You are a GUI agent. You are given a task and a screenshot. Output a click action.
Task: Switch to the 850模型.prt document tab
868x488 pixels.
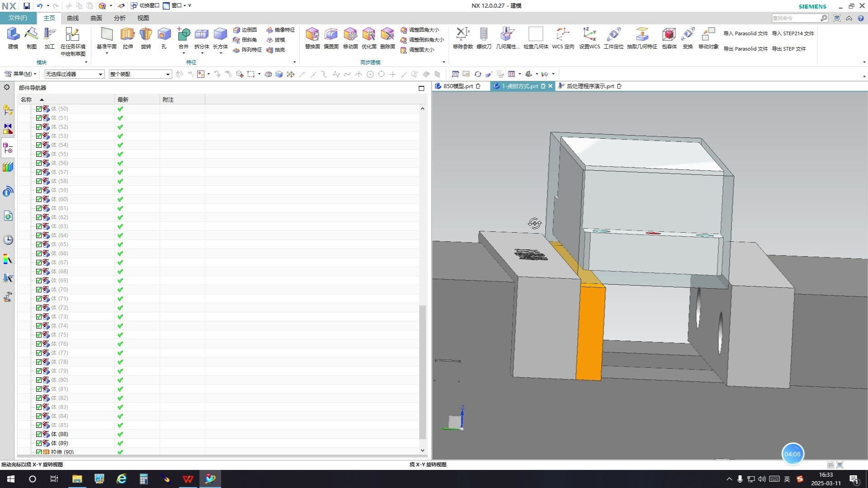pos(458,86)
